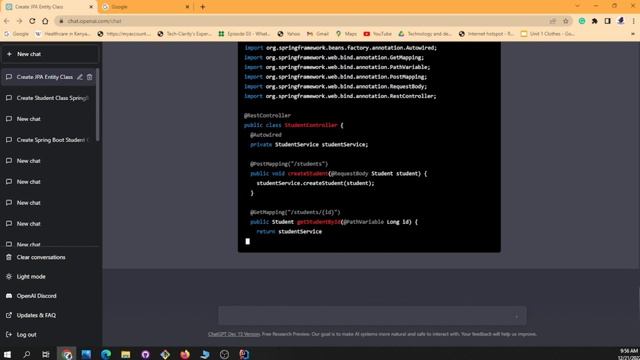Open Task View on the taskbar
Viewport: 640px width, 360px height.
pyautogui.click(x=46, y=354)
